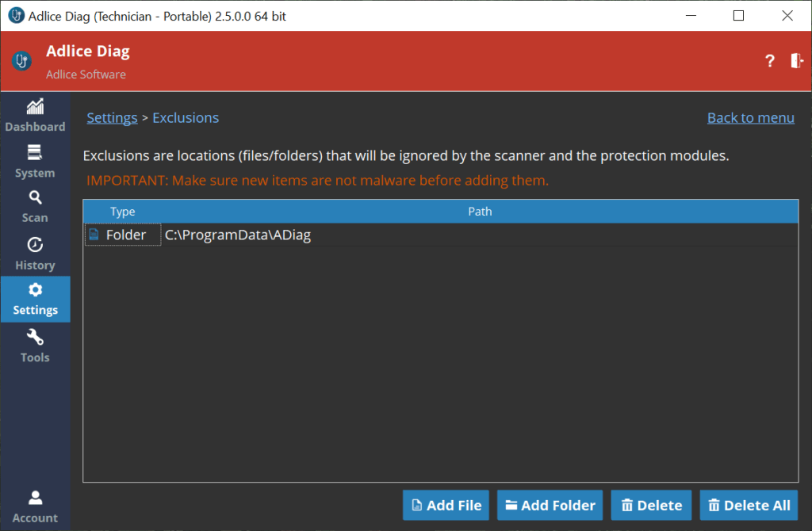This screenshot has height=531, width=812.
Task: Open the Dashboard sidebar section
Action: [x=35, y=116]
